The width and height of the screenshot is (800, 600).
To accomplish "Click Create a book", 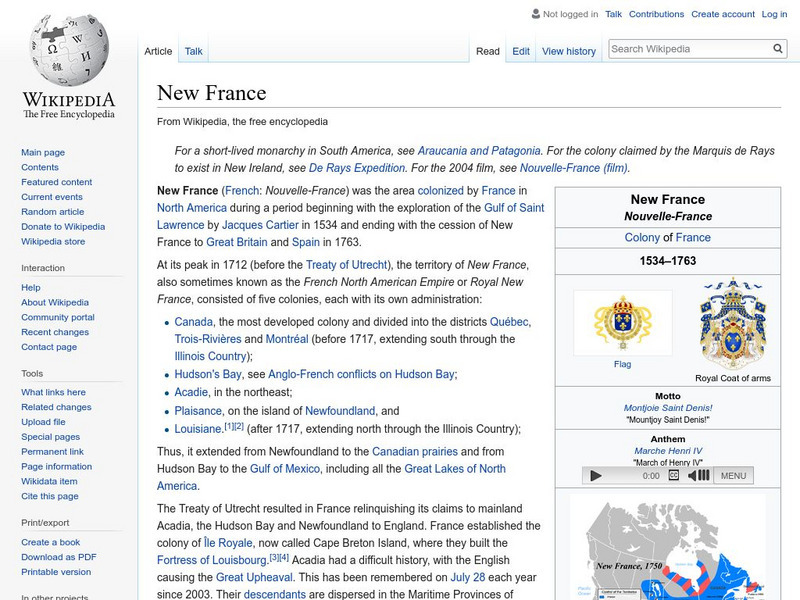I will [51, 542].
